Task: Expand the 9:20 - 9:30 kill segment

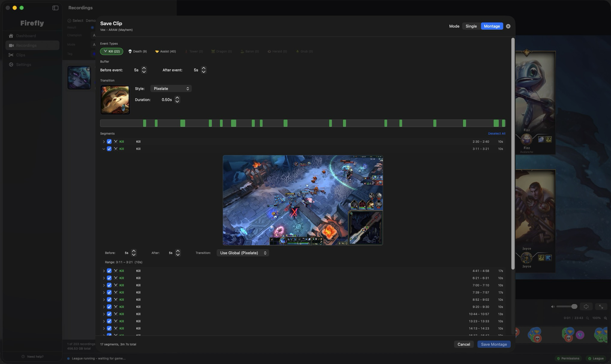Action: point(104,307)
